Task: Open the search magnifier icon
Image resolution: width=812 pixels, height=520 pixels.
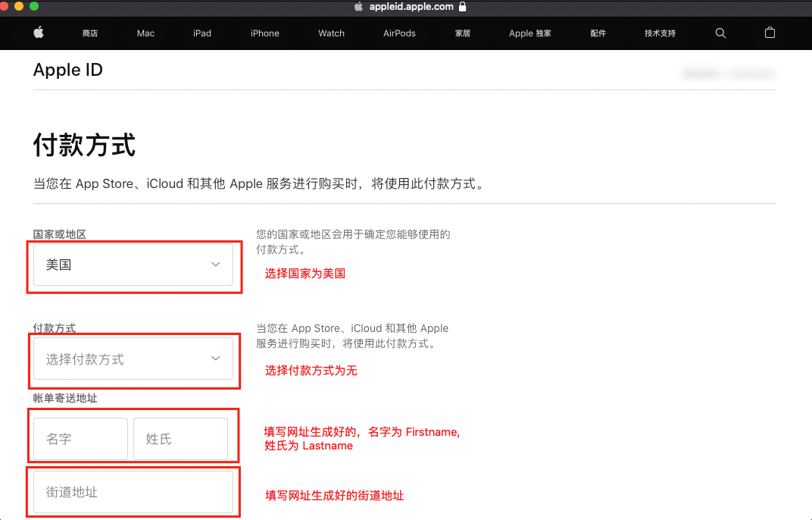Action: 720,33
